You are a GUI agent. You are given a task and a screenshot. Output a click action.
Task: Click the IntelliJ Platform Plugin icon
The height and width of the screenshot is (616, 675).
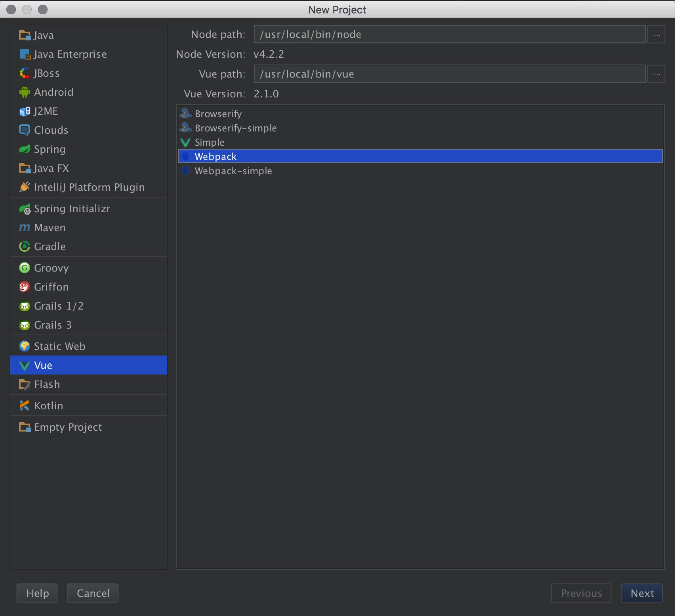pos(25,187)
